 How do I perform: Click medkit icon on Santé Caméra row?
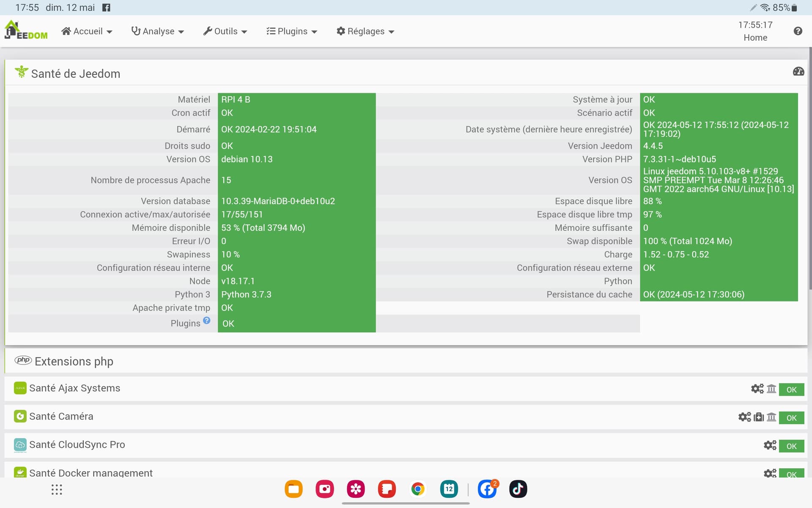click(759, 417)
